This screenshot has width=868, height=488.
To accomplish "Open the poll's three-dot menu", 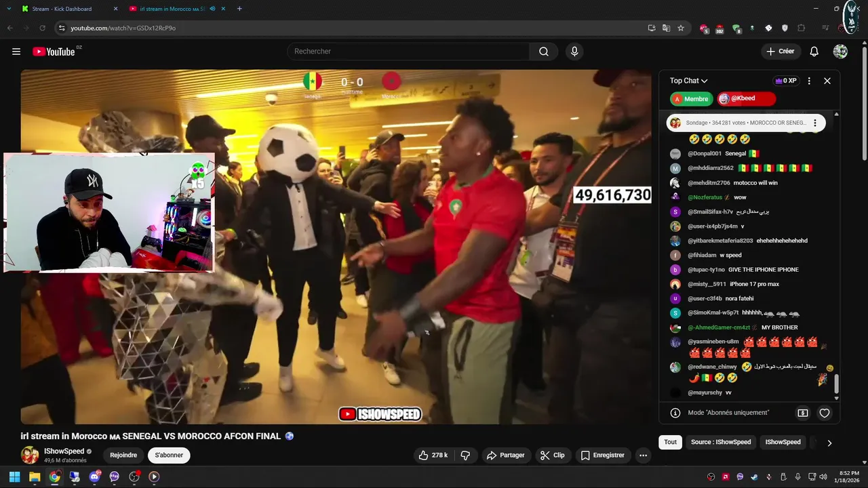I will 815,123.
